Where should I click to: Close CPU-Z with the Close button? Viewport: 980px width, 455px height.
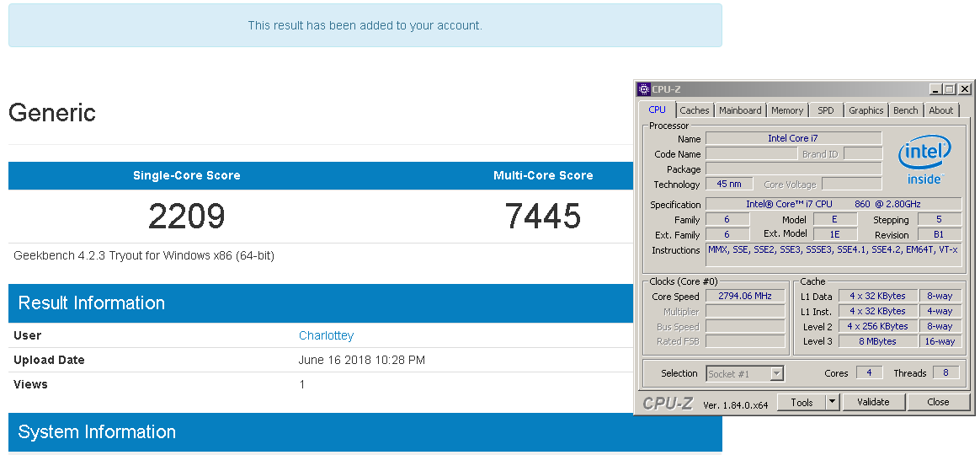(x=938, y=402)
